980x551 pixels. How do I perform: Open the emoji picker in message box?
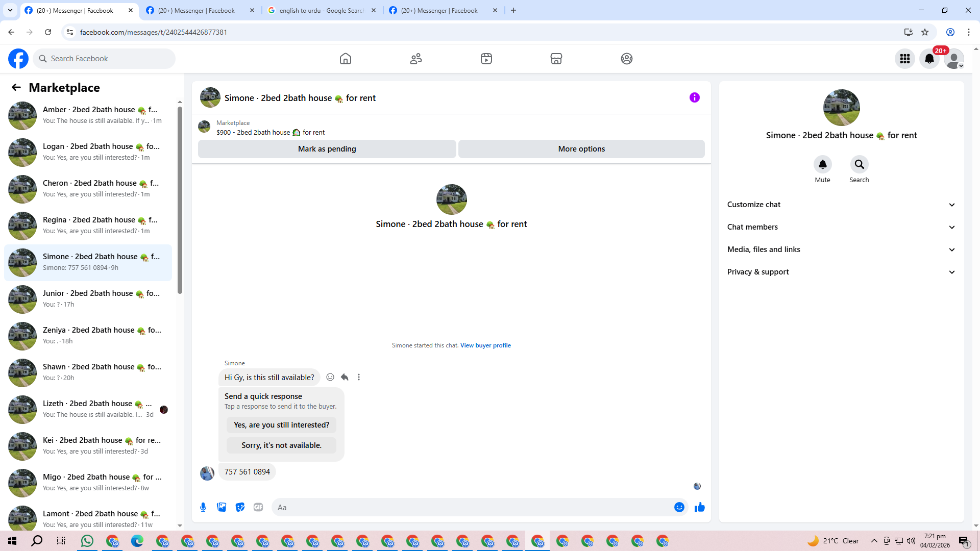(679, 507)
